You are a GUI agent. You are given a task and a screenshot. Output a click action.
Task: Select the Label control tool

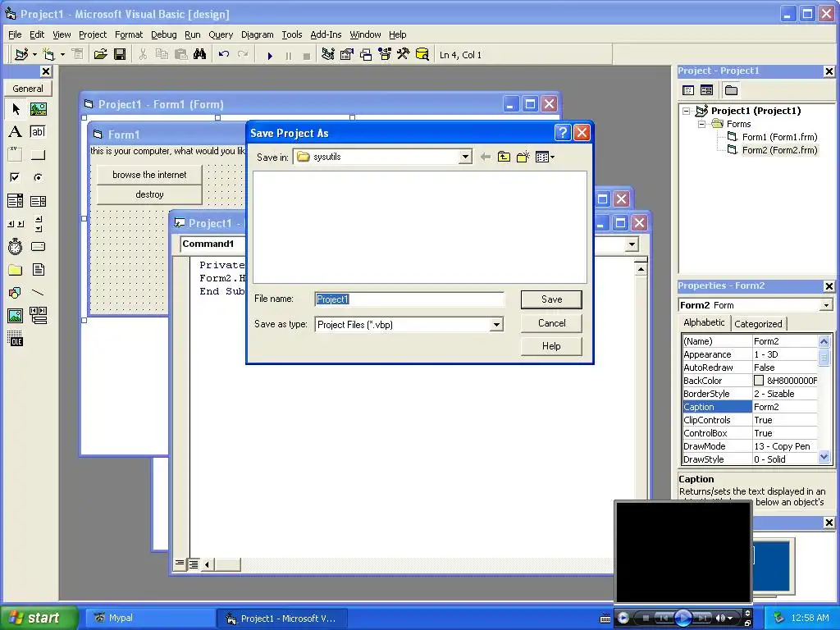(16, 132)
